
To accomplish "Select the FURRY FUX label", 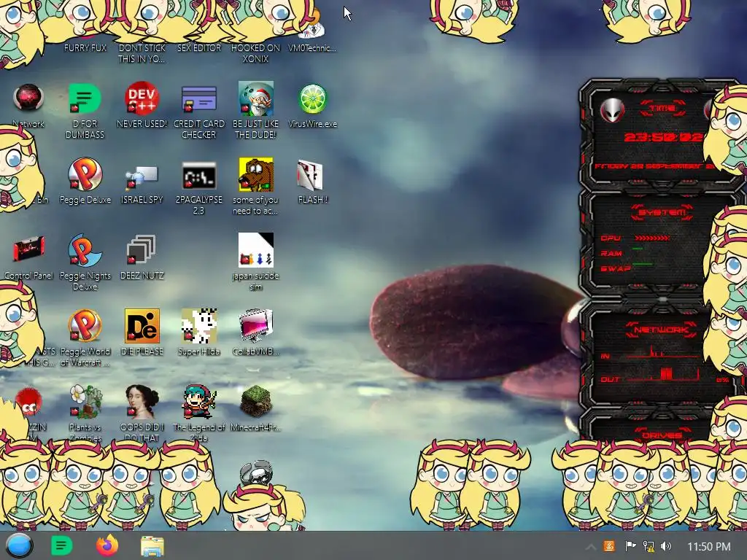I will click(85, 48).
